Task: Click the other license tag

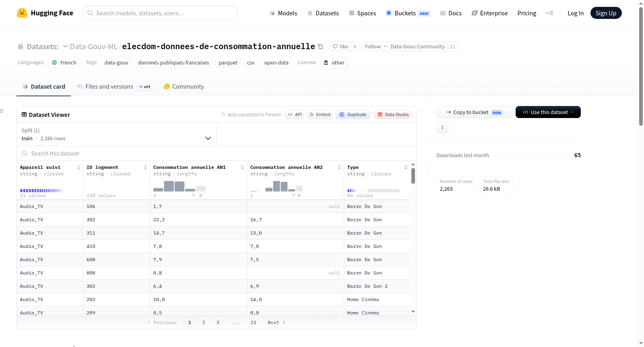Action: 334,62
